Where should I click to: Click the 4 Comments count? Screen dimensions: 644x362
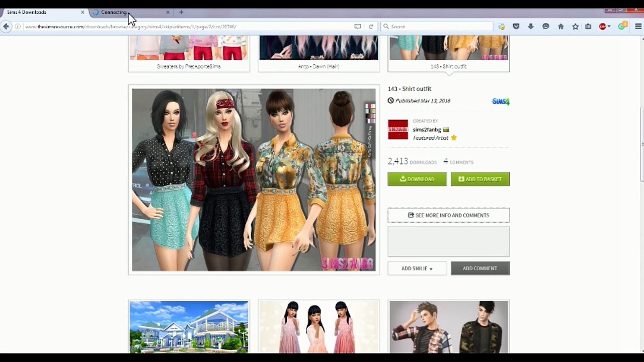point(458,161)
